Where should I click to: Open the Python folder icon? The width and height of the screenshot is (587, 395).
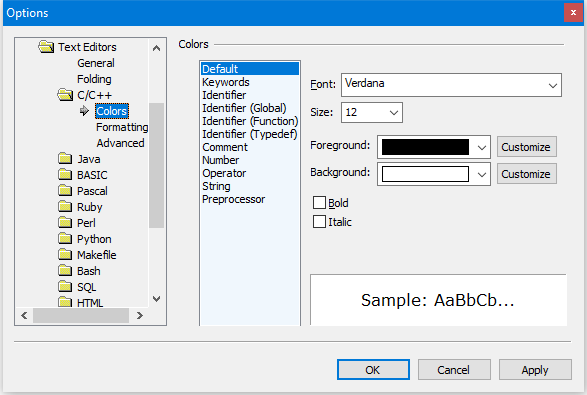tap(65, 238)
